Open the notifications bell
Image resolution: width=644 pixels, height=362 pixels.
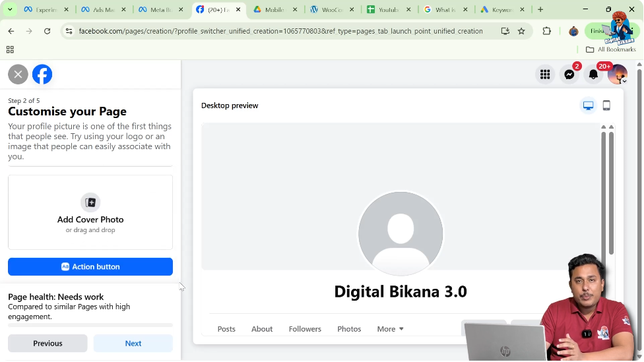(593, 75)
